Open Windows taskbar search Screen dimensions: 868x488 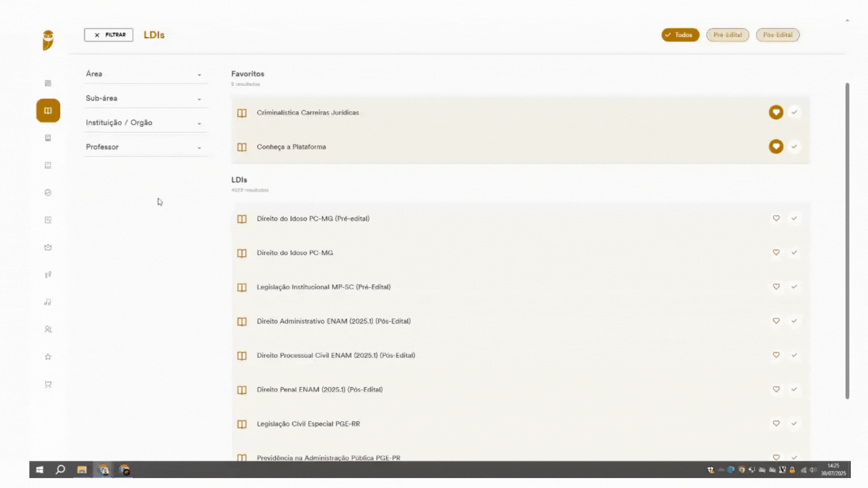(x=60, y=470)
